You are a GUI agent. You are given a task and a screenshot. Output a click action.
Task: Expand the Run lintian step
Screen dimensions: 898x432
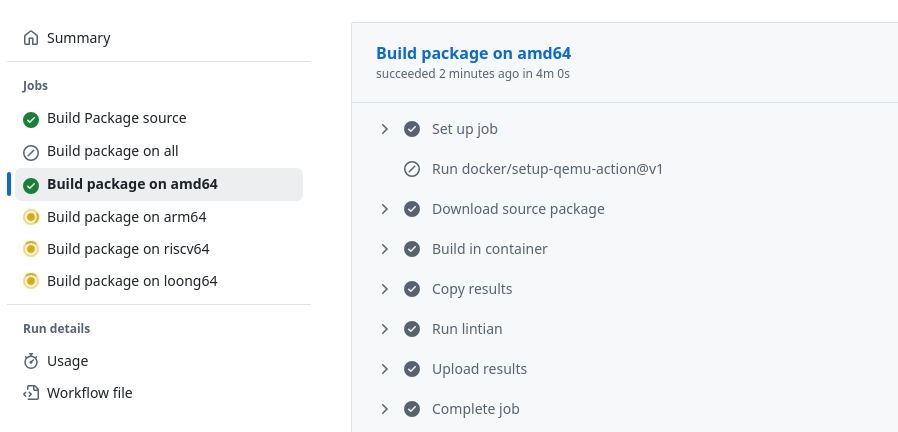click(x=385, y=329)
